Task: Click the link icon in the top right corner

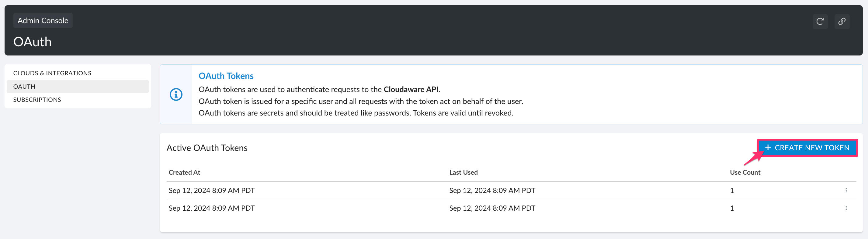Action: coord(842,21)
